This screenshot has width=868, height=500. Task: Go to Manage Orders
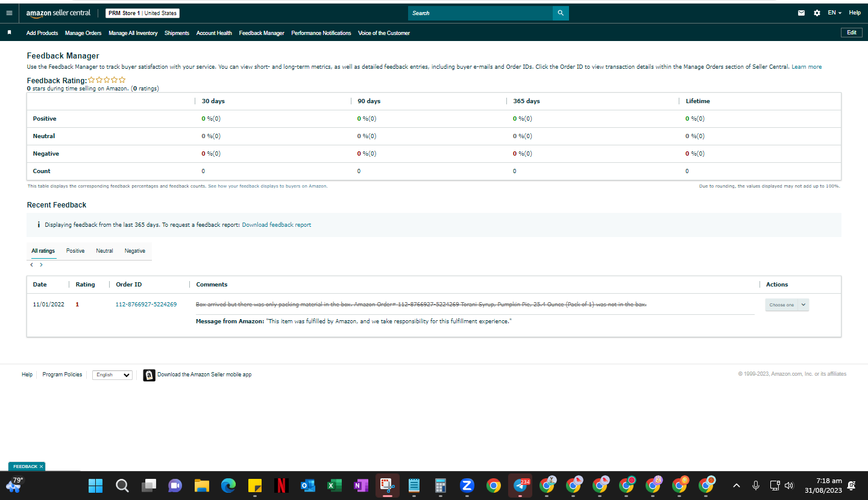pyautogui.click(x=83, y=33)
